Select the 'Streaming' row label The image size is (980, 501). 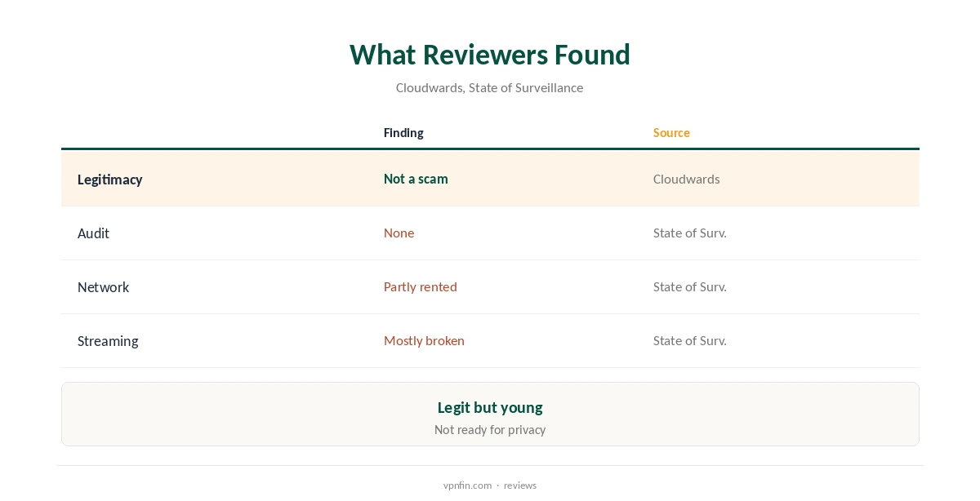tap(108, 341)
